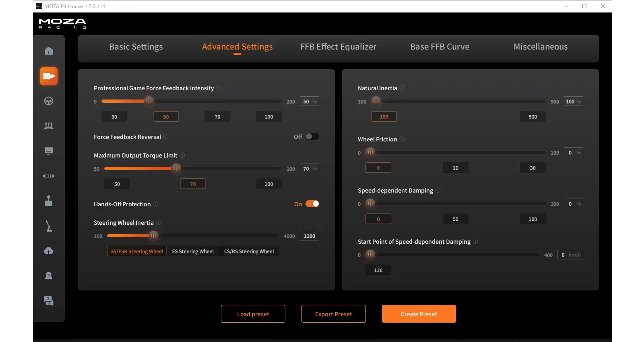Image resolution: width=644 pixels, height=342 pixels.
Task: Click the dashboard display icon in sidebar
Action: pos(49,151)
